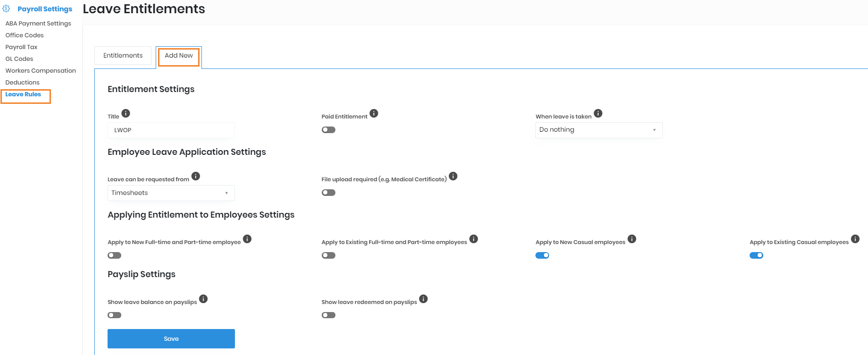
Task: Toggle File upload required switch
Action: 328,193
